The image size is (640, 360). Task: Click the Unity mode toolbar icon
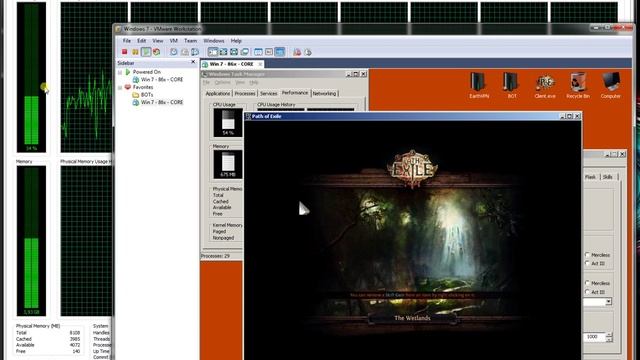(244, 52)
